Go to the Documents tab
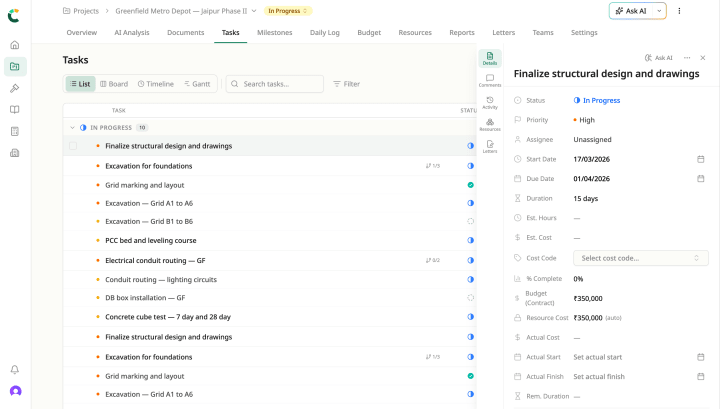 [x=186, y=33]
